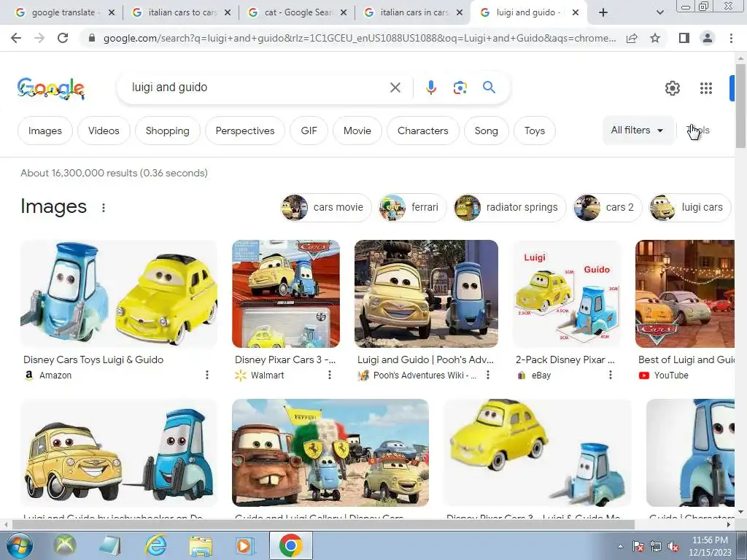Select the Movie filter chip
This screenshot has height=560, width=747.
coord(357,131)
